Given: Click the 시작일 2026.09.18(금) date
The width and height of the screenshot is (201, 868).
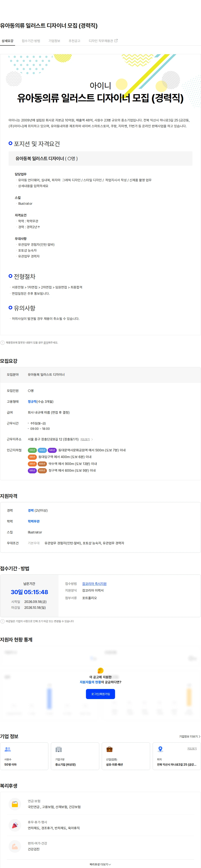Looking at the screenshot, I should (x=35, y=601).
